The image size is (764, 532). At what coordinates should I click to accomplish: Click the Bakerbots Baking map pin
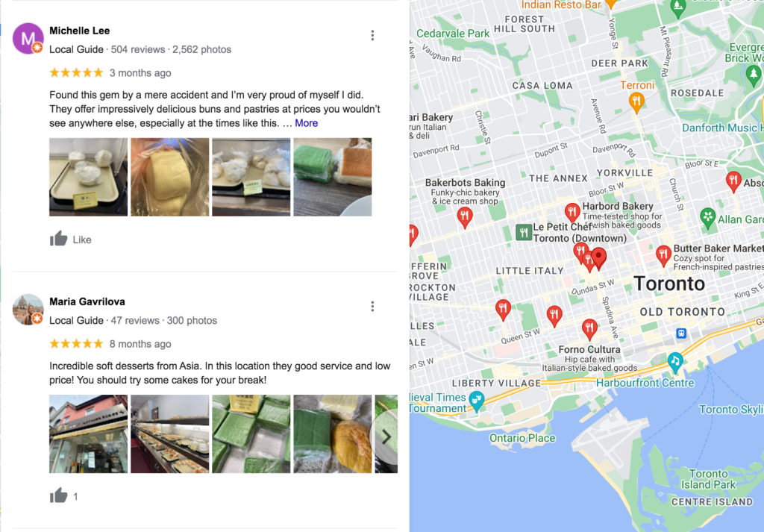(465, 217)
